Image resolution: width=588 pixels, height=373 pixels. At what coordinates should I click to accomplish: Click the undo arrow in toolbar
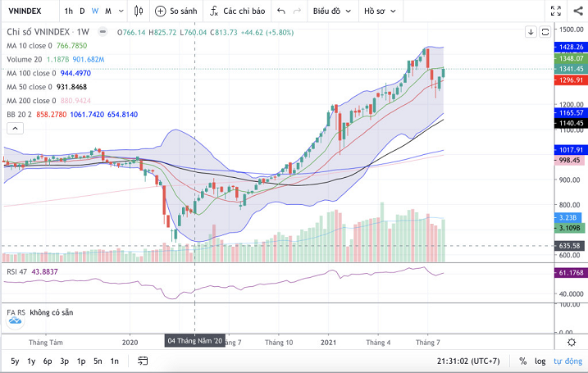point(280,11)
